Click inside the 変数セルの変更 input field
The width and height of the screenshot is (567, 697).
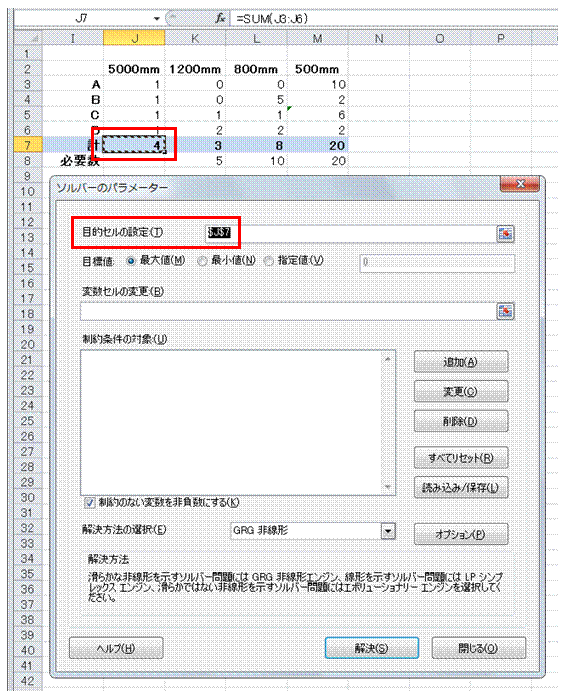coord(287,311)
